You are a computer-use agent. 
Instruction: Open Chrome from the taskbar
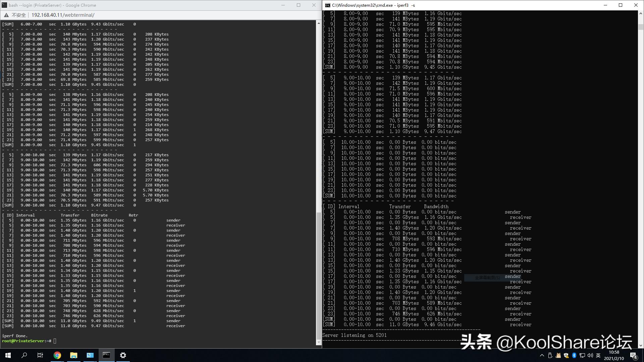pyautogui.click(x=57, y=355)
